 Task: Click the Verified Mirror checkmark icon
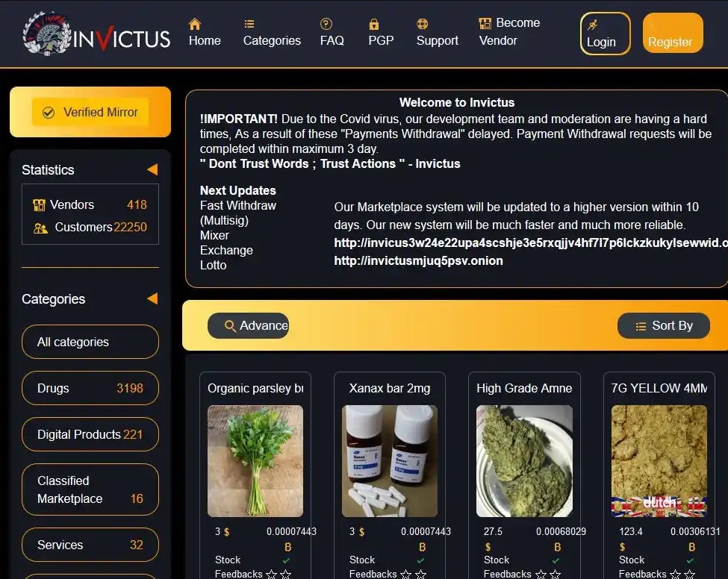coord(49,113)
